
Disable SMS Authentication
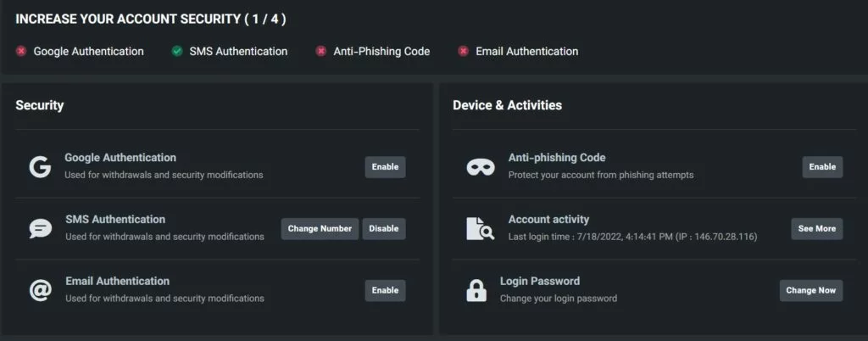[x=383, y=229]
